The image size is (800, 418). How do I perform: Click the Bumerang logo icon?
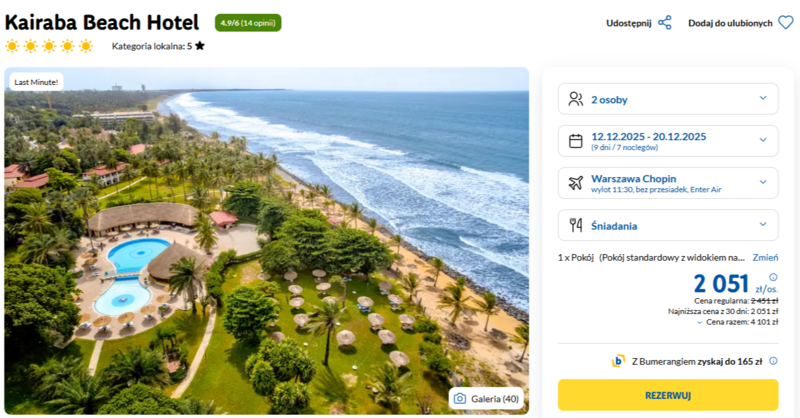click(x=620, y=361)
